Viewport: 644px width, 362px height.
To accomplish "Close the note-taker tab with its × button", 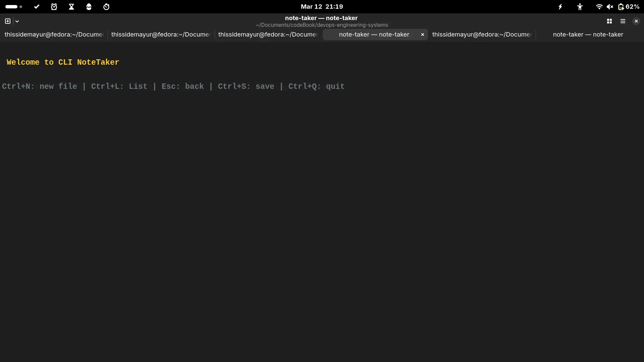I will (x=422, y=35).
